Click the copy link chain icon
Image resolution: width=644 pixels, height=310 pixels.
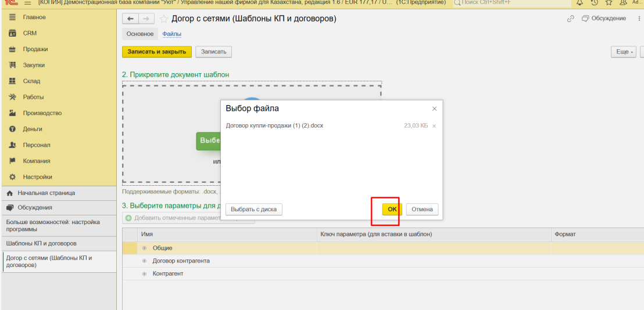click(570, 19)
